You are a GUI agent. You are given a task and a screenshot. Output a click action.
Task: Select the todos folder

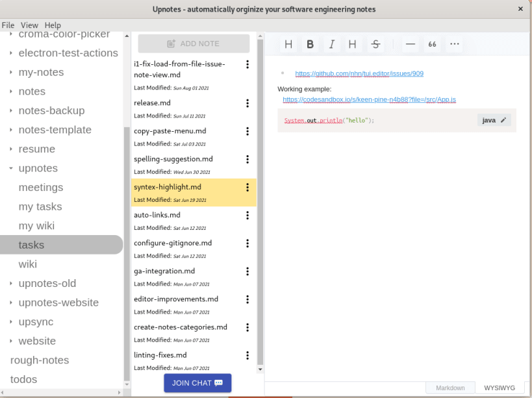click(23, 379)
